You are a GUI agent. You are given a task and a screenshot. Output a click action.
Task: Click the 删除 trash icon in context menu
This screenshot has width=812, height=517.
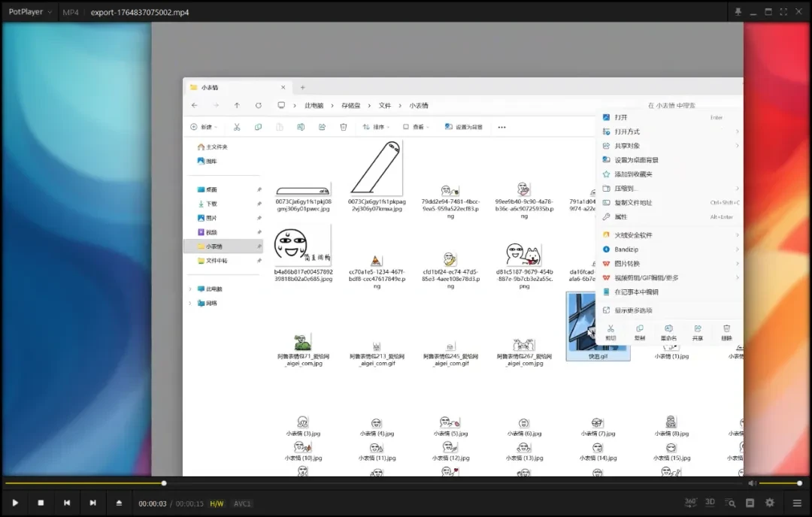click(x=726, y=332)
